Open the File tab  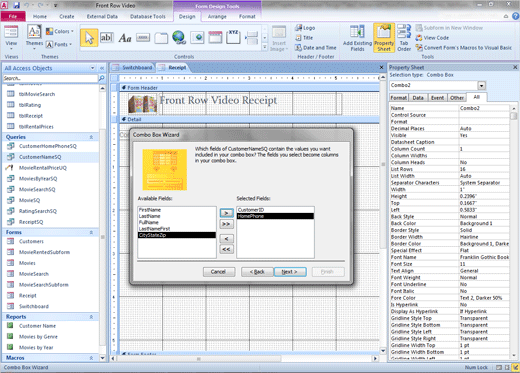tap(13, 16)
